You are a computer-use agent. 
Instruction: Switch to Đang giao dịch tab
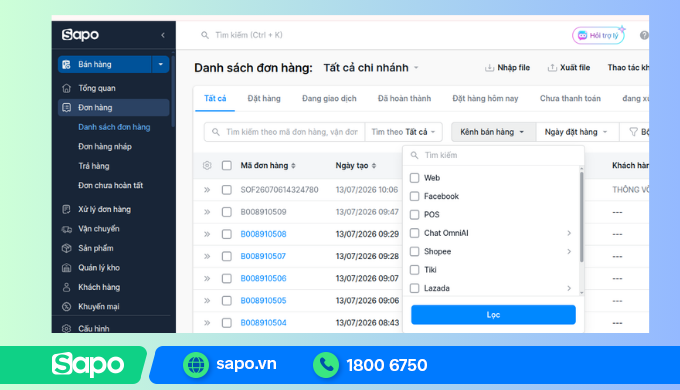click(329, 98)
